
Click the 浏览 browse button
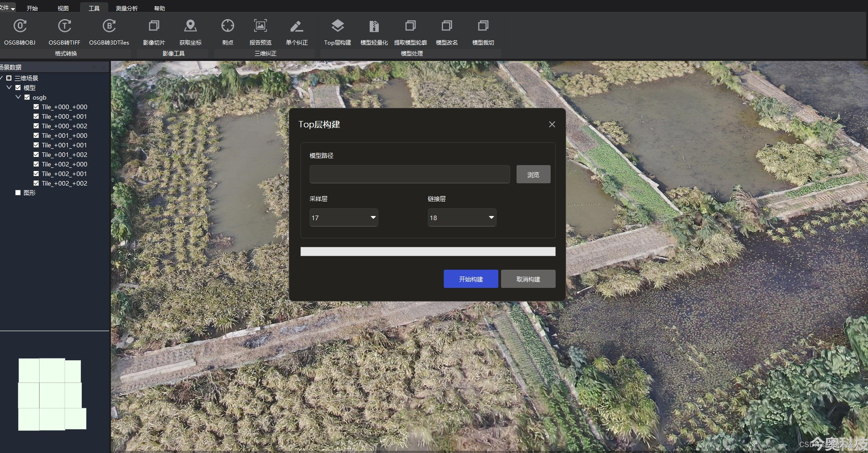533,174
